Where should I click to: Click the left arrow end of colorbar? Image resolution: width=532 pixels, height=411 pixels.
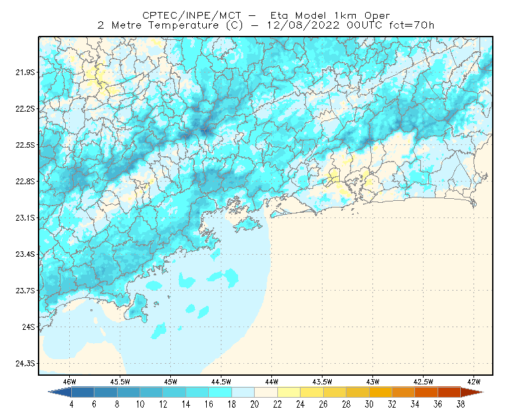[x=60, y=392]
